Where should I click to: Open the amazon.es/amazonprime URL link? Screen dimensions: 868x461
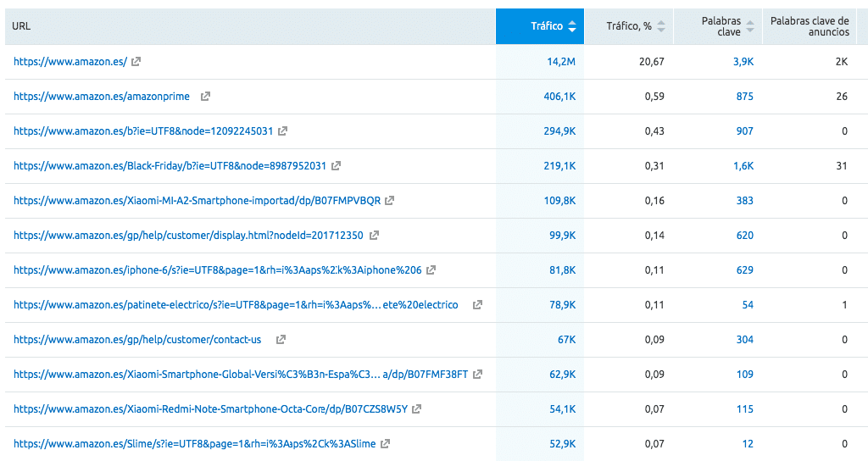pyautogui.click(x=102, y=97)
